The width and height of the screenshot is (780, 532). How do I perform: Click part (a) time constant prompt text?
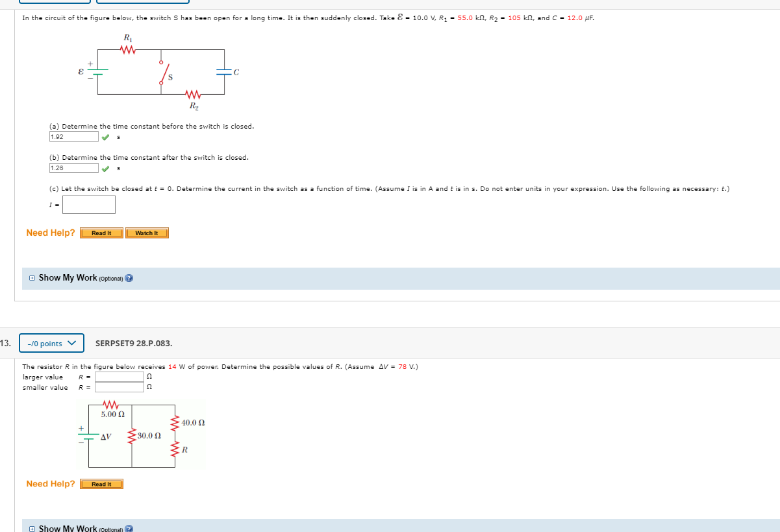tap(152, 126)
